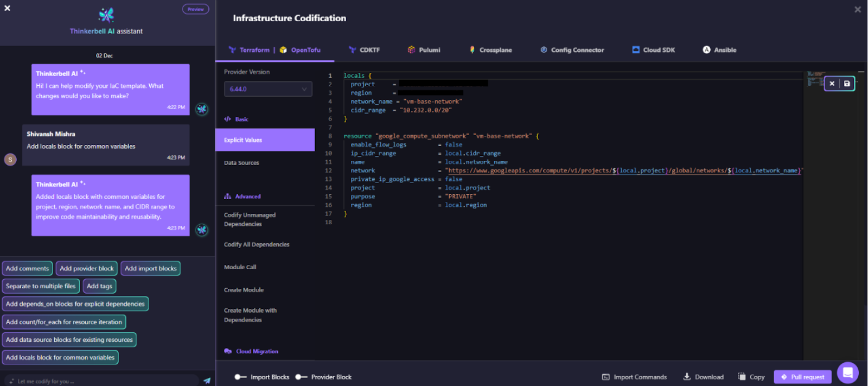Switch to the Terraform tab
Screen dimensions: 868x386
(249, 50)
